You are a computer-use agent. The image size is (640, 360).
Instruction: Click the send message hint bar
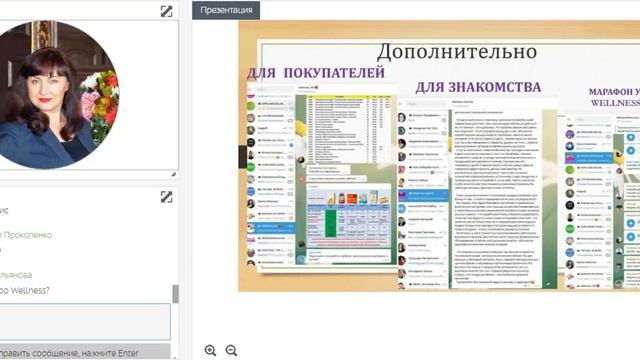click(x=85, y=352)
